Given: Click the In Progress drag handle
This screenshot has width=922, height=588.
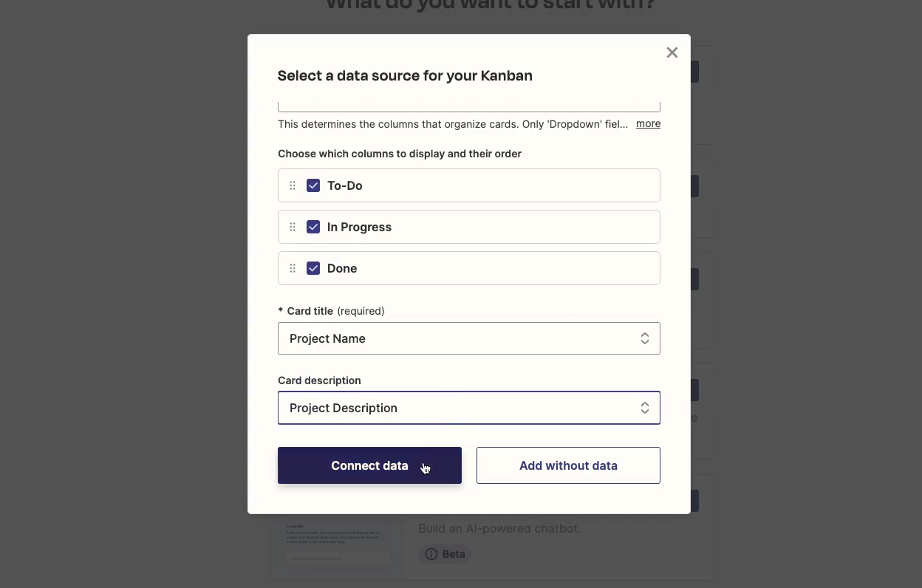Looking at the screenshot, I should [293, 227].
